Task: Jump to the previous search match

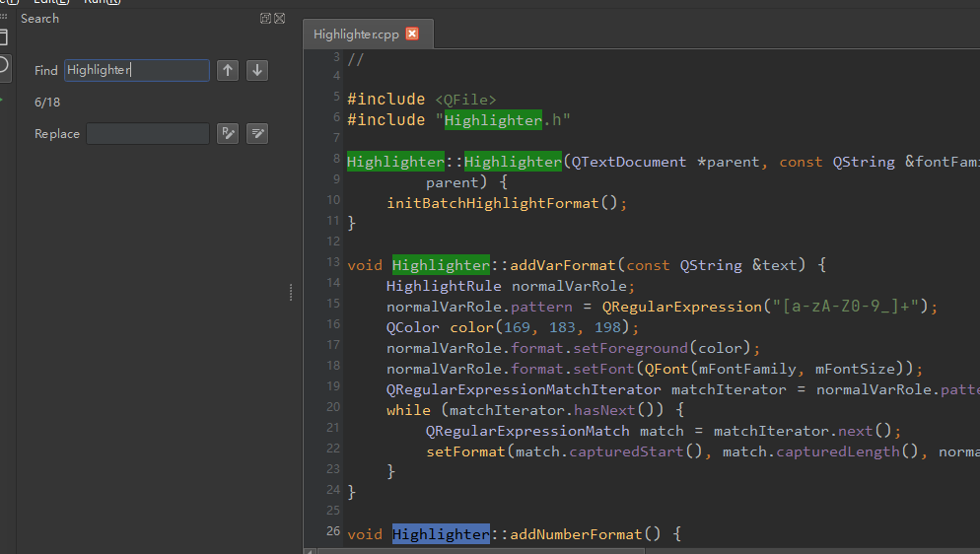Action: point(228,70)
